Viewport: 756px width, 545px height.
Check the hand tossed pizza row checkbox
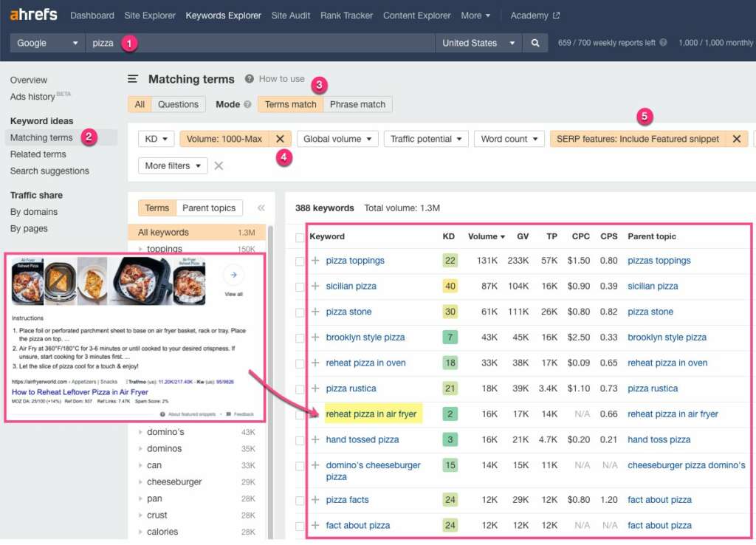tap(300, 440)
